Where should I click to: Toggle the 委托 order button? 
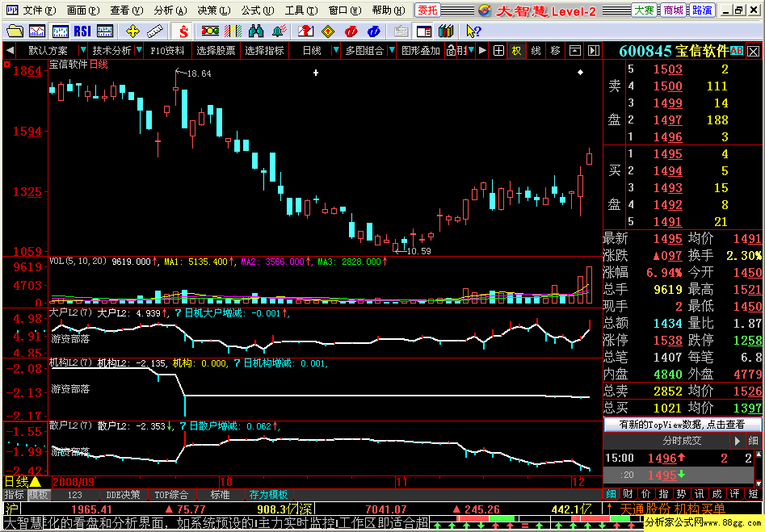(427, 10)
